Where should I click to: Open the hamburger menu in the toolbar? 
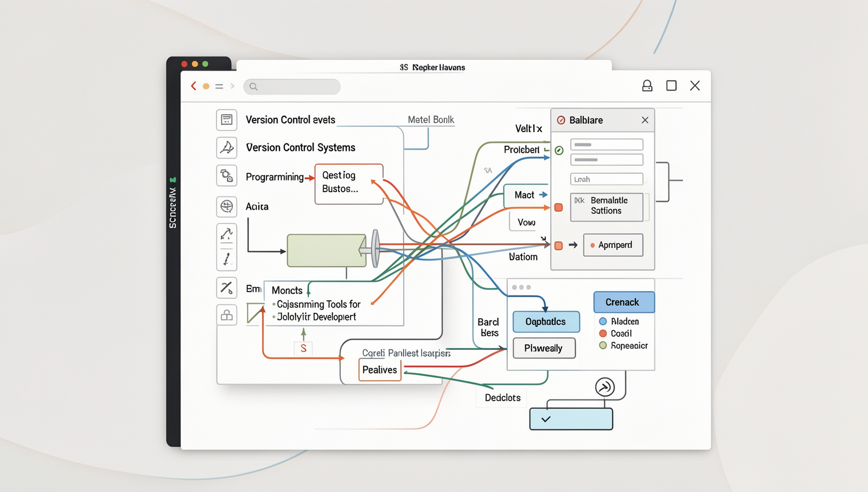(219, 86)
